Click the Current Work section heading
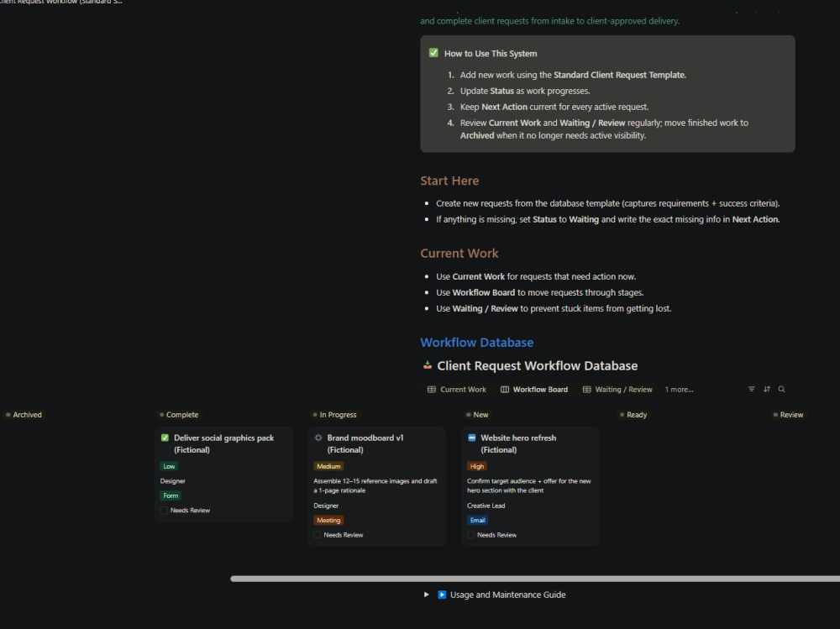Viewport: 840px width, 629px height. [459, 254]
